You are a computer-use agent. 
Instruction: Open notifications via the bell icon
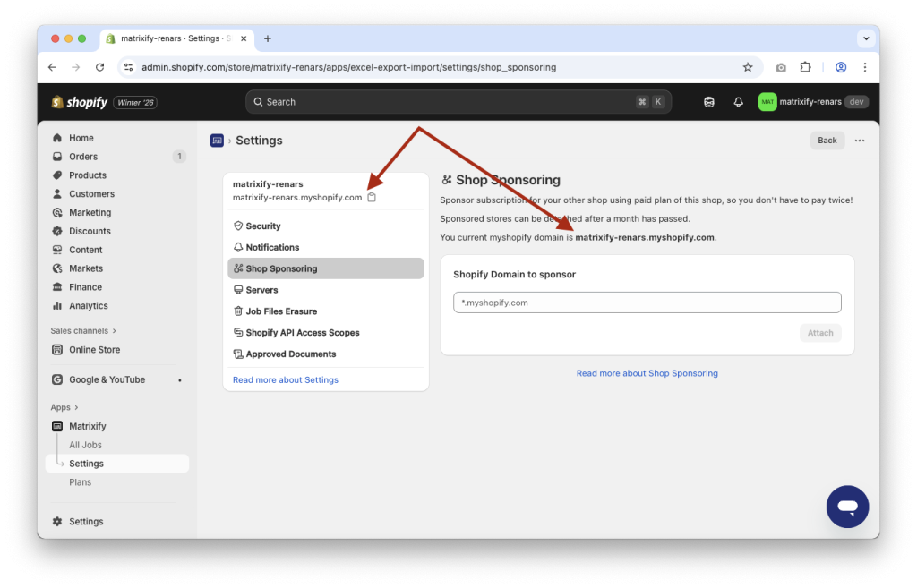coord(738,101)
